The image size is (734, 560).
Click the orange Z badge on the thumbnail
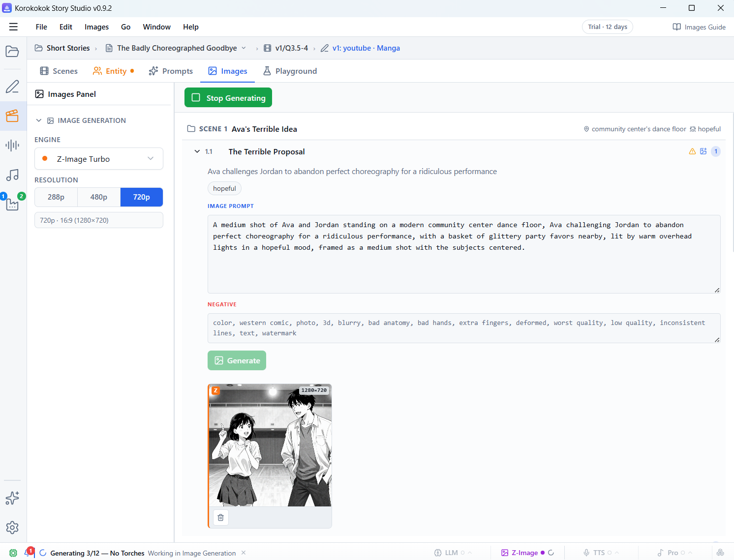[x=215, y=391]
